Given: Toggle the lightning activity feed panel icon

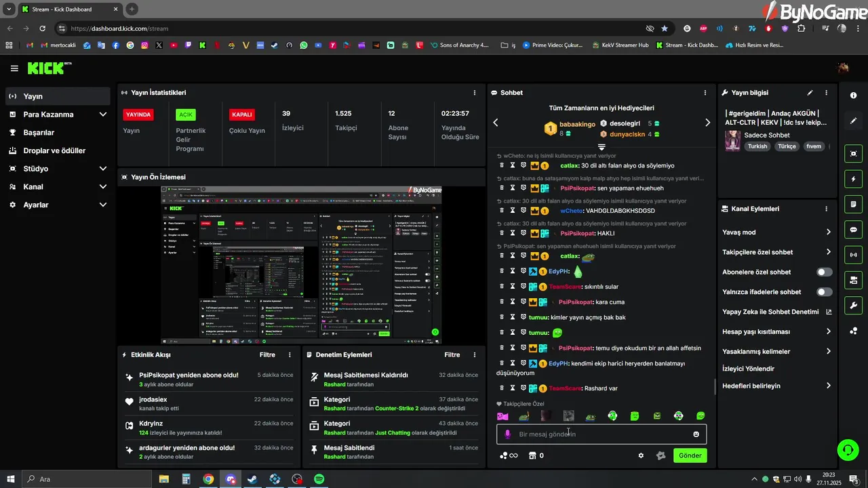Looking at the screenshot, I should 854,179.
